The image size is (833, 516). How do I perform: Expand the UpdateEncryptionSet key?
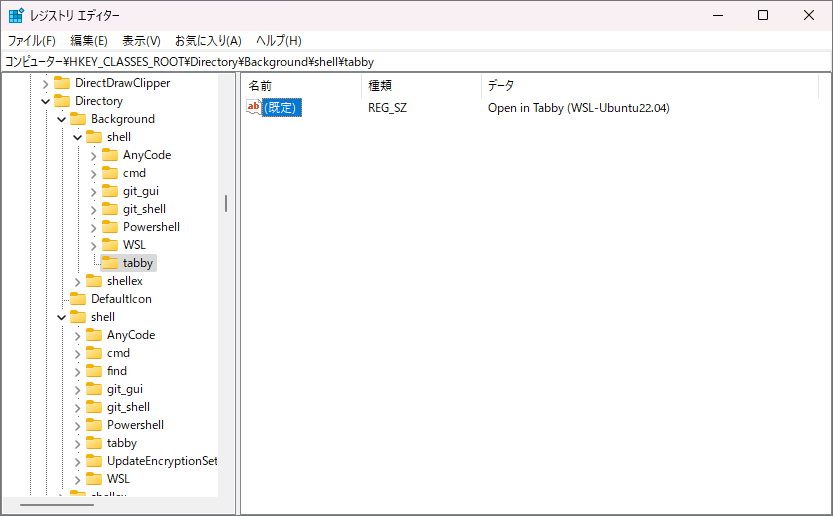78,462
